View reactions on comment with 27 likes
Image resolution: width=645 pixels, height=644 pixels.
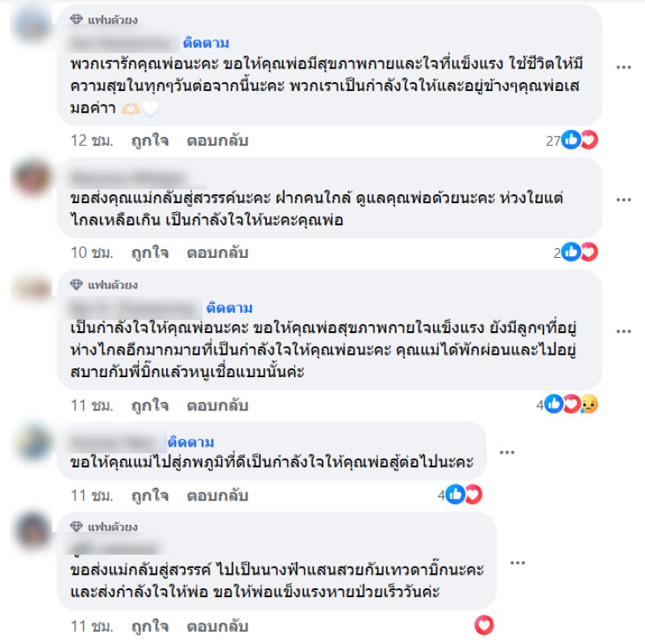click(572, 140)
